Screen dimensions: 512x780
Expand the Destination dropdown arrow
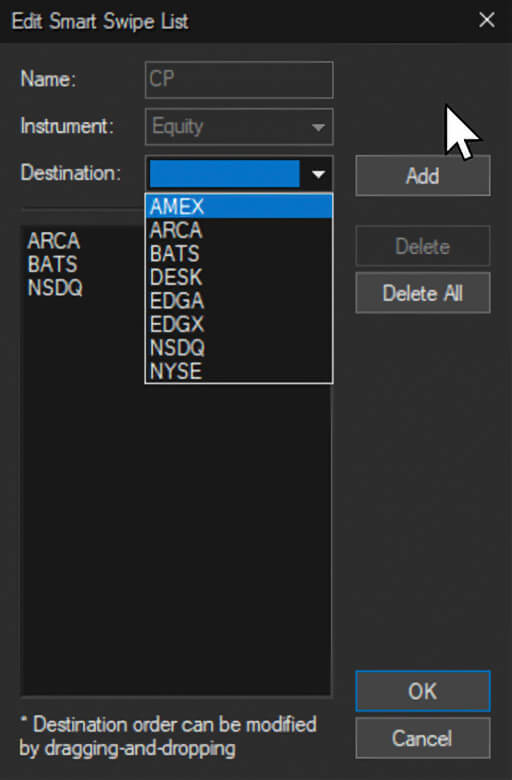[318, 174]
